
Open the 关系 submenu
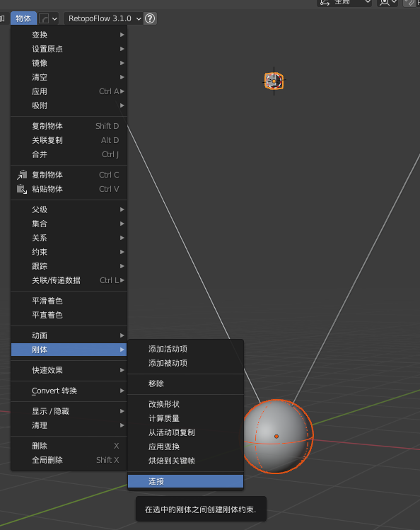click(x=69, y=238)
